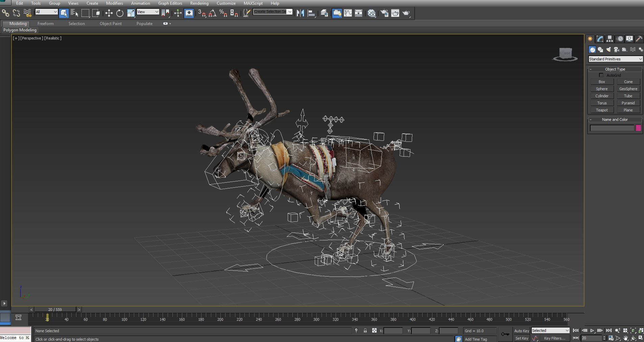Open the Manage Layers dialog
The image size is (644, 342).
[324, 13]
